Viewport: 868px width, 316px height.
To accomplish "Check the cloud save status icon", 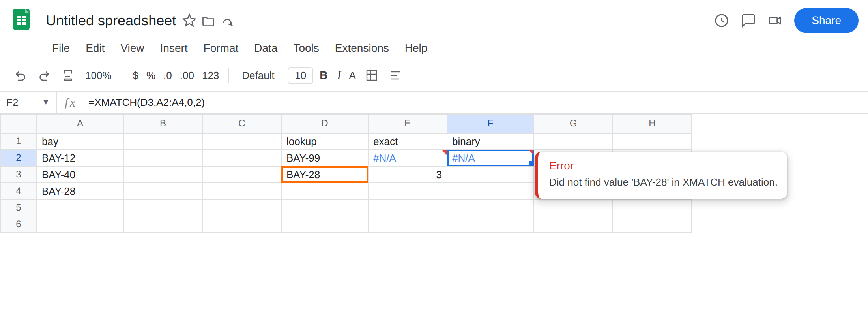I will [x=228, y=22].
